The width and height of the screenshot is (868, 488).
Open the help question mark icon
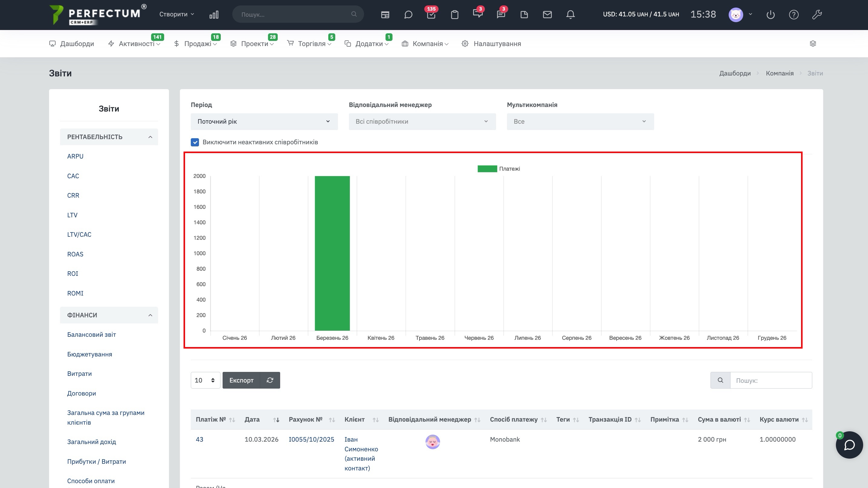793,15
